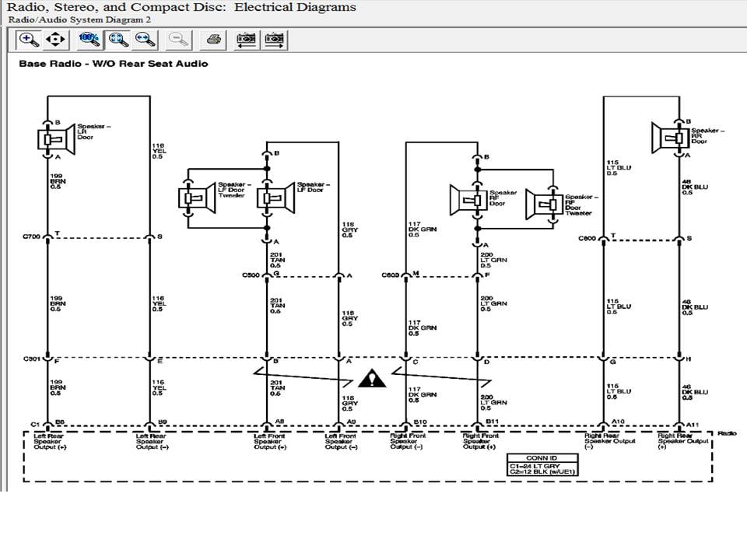Click pin label 'A10' at radio connector
This screenshot has height=560, width=747.
(x=618, y=422)
